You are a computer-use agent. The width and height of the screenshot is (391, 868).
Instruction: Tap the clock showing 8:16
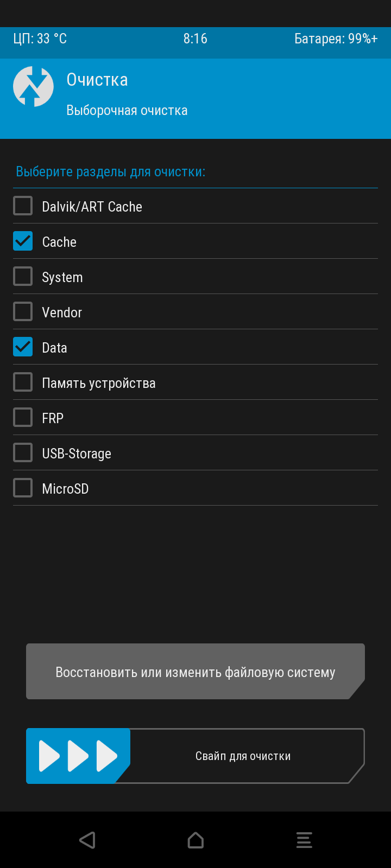pos(195,39)
